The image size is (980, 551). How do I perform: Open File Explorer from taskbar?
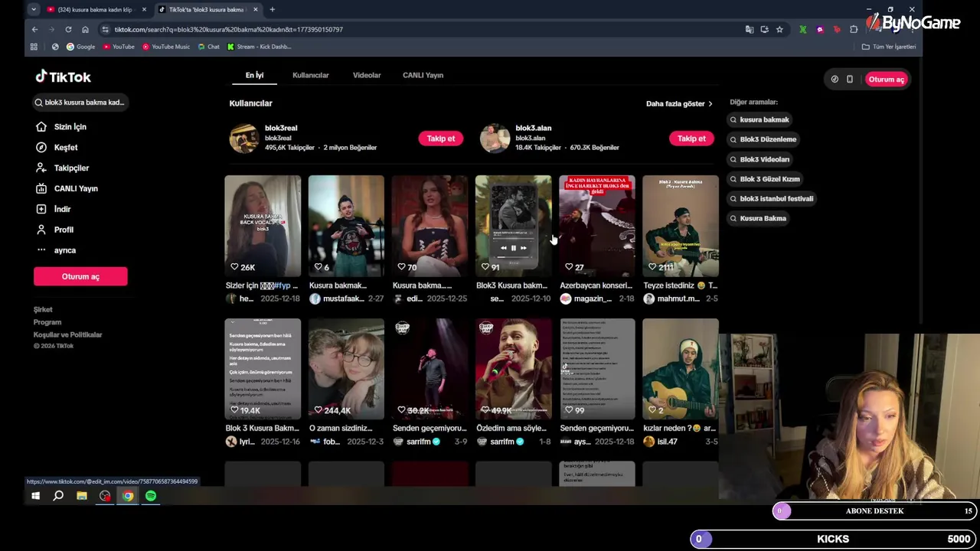pos(82,496)
